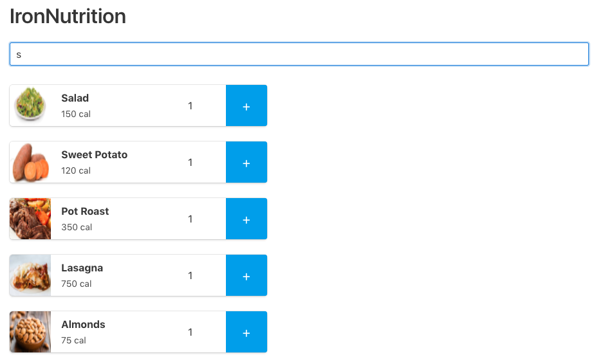Click the plus button beside Almonds
Screen dimensions: 596x364
246,332
